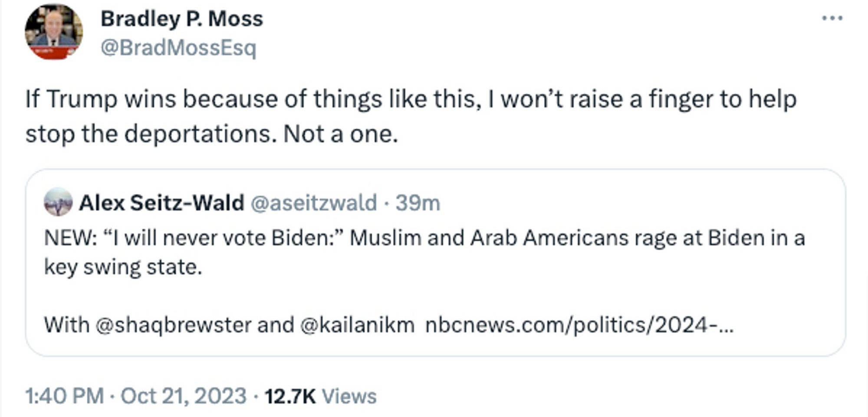Open the three-dot more options menu

point(832,18)
